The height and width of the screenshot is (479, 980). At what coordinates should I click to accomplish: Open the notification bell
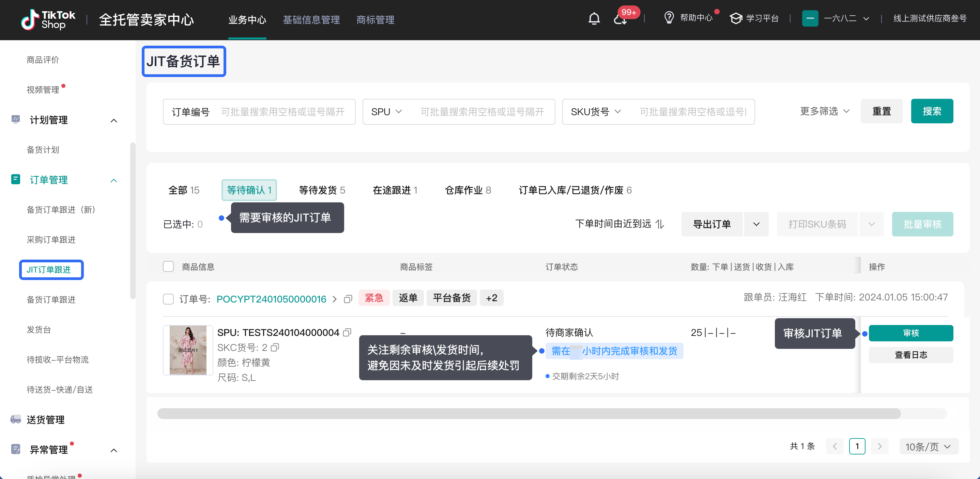(x=594, y=18)
